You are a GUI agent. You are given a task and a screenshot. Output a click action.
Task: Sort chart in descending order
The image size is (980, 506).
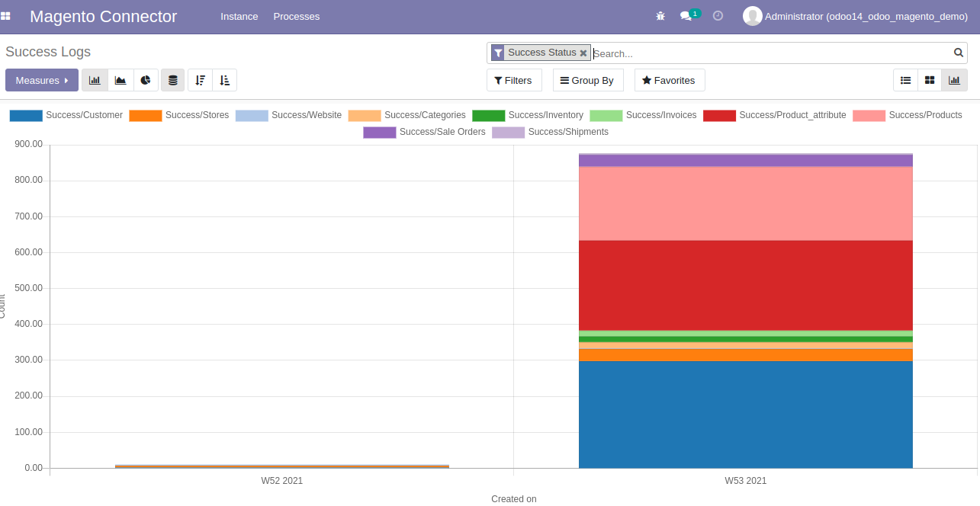200,80
